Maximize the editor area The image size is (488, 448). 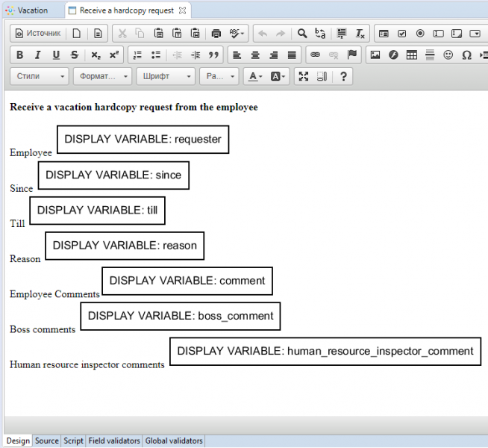[x=304, y=77]
